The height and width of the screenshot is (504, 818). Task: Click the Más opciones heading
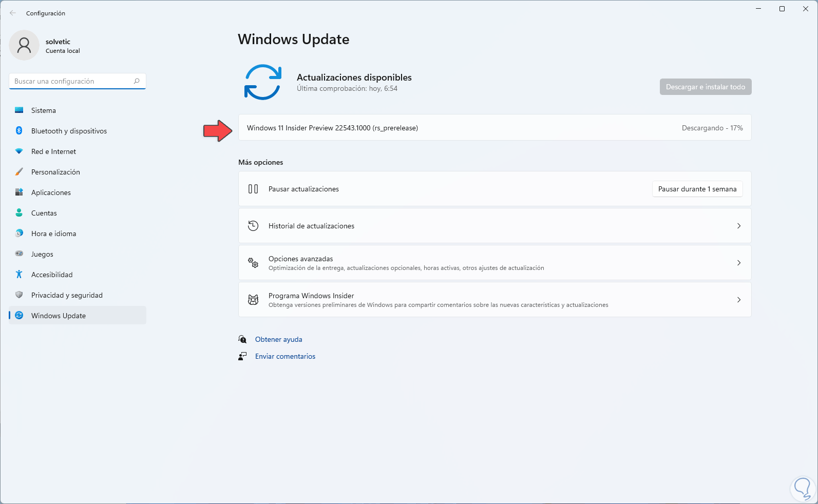[261, 162]
